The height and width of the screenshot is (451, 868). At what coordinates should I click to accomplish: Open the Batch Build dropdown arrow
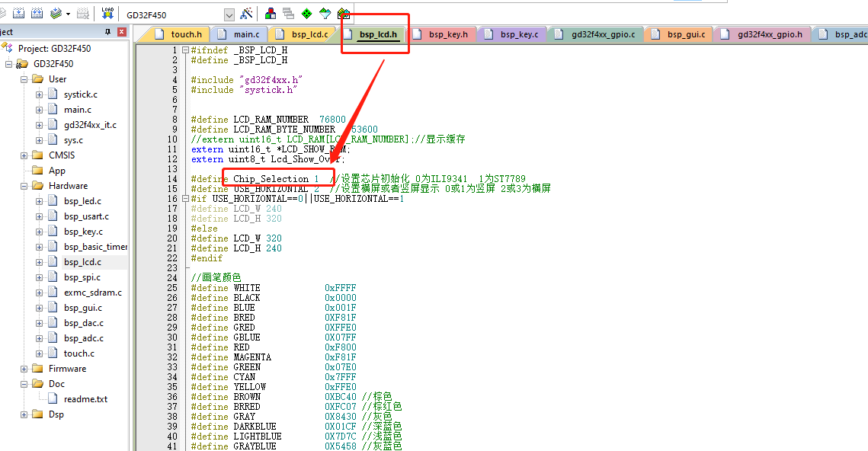coord(68,14)
